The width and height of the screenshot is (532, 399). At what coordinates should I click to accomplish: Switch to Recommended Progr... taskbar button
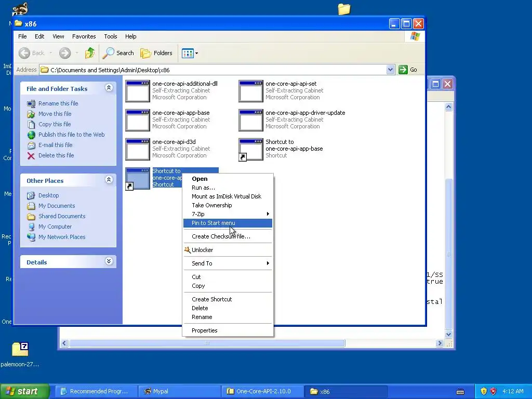(96, 391)
